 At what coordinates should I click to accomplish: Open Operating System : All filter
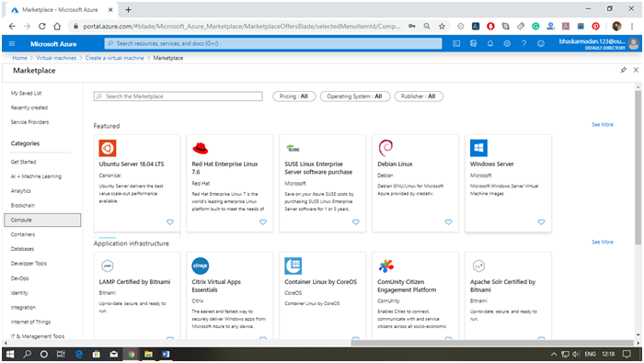click(354, 96)
